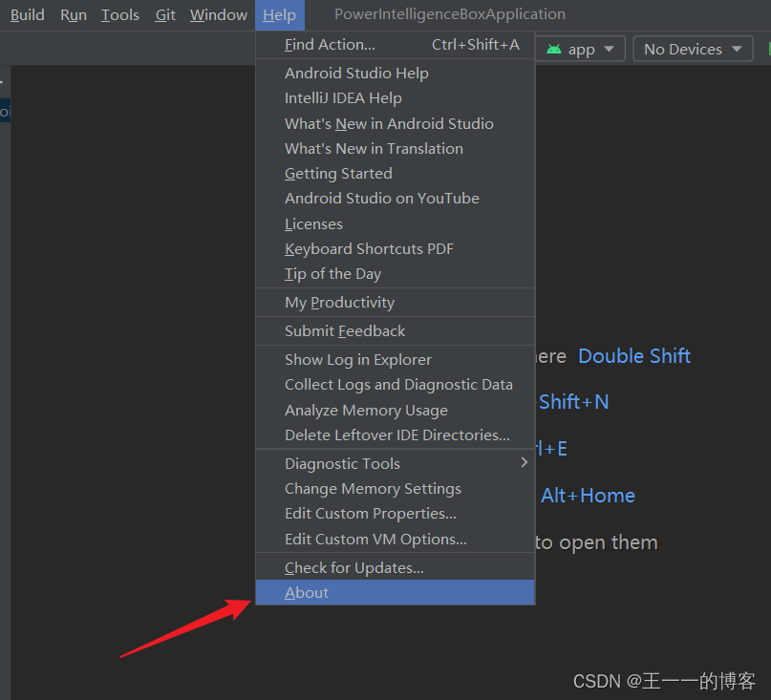Choose Check for Updates
Screen dimensions: 771x700
click(395, 568)
